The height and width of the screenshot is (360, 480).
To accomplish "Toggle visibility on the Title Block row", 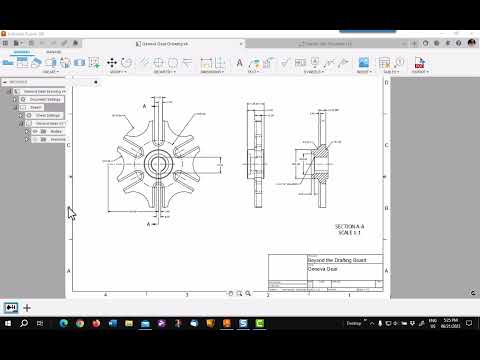I will [x=35, y=139].
